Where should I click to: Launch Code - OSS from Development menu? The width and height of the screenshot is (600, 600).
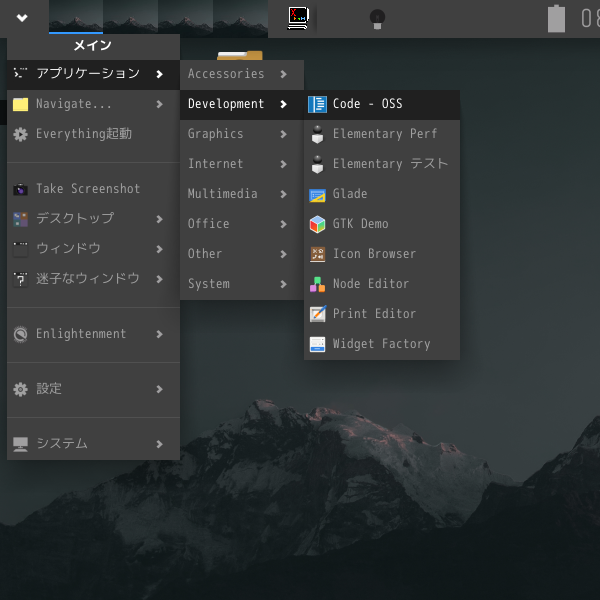coord(382,104)
